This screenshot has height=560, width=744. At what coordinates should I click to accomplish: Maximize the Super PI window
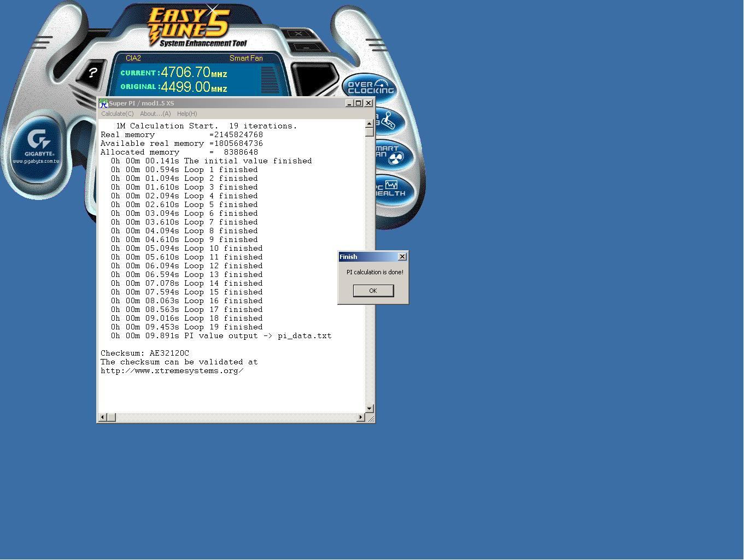click(359, 103)
